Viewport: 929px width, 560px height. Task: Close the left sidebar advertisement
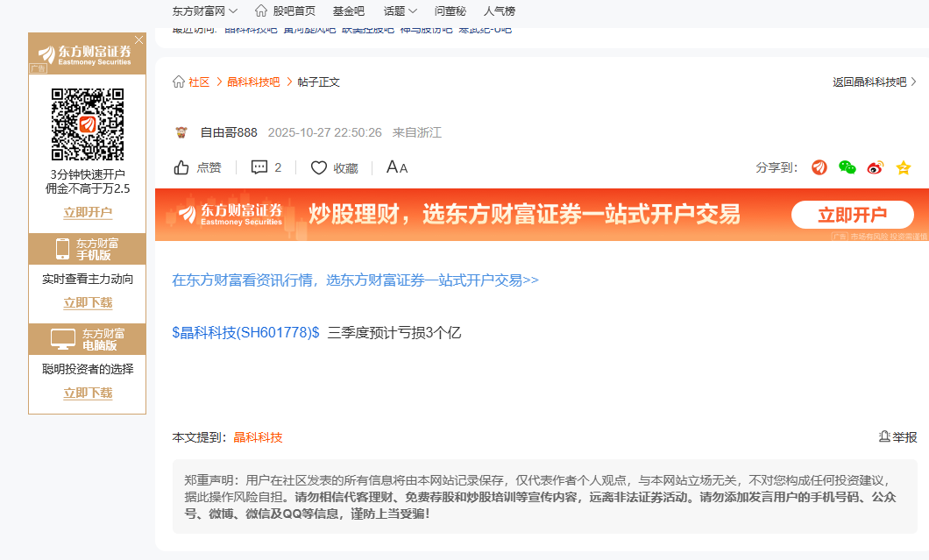pos(138,39)
